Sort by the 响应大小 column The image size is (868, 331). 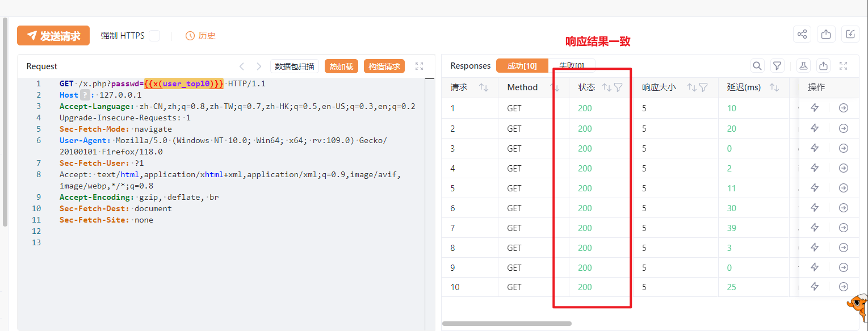pos(691,87)
